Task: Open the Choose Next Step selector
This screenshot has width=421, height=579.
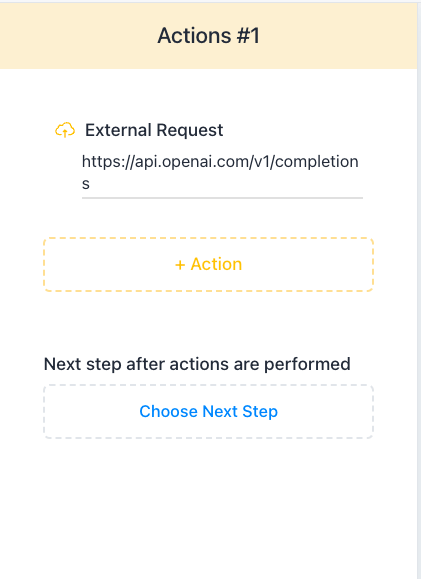Action: point(209,411)
